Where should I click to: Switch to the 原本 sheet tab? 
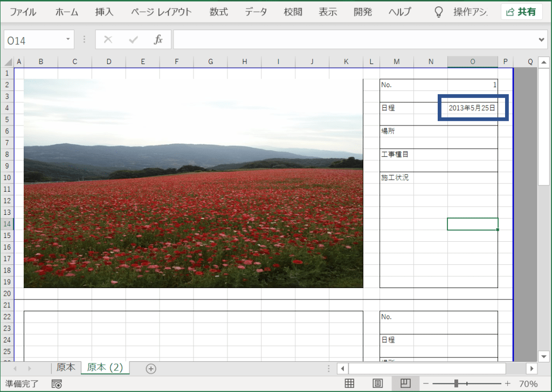click(66, 367)
